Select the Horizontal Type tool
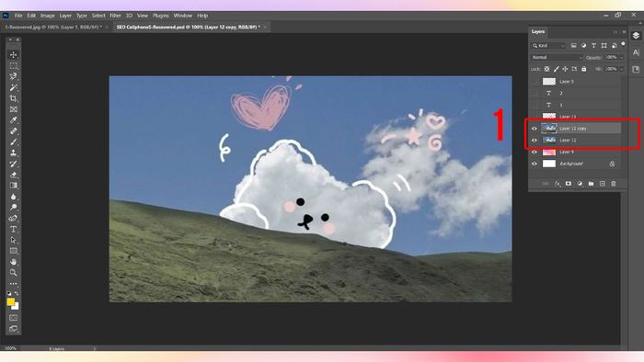644x362 pixels. click(14, 229)
